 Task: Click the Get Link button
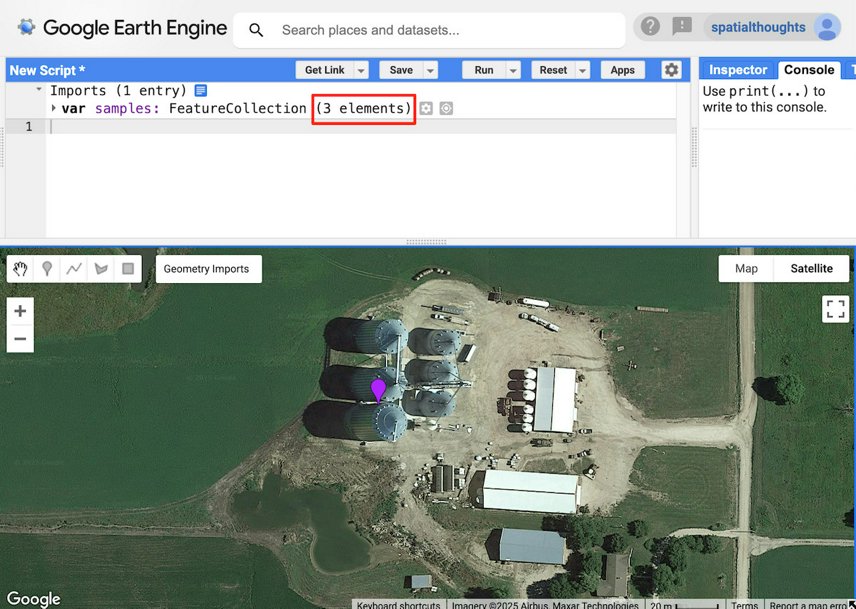325,69
